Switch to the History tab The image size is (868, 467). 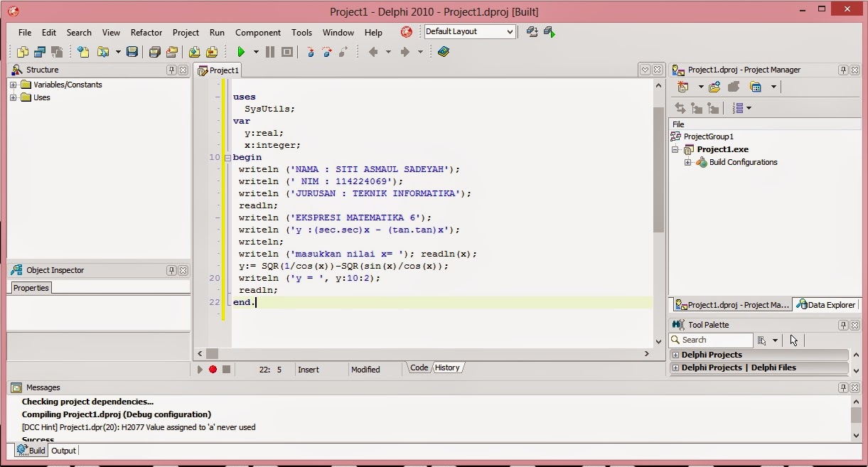447,367
